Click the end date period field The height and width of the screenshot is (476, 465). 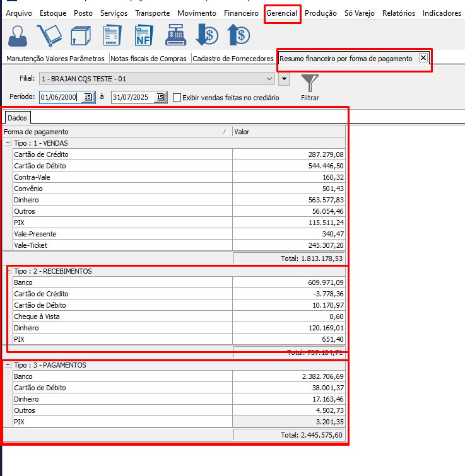click(132, 97)
